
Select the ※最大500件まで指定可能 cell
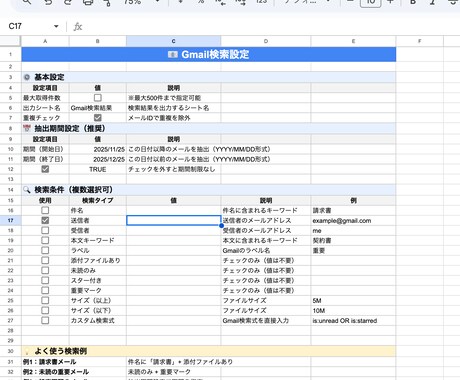click(x=173, y=98)
